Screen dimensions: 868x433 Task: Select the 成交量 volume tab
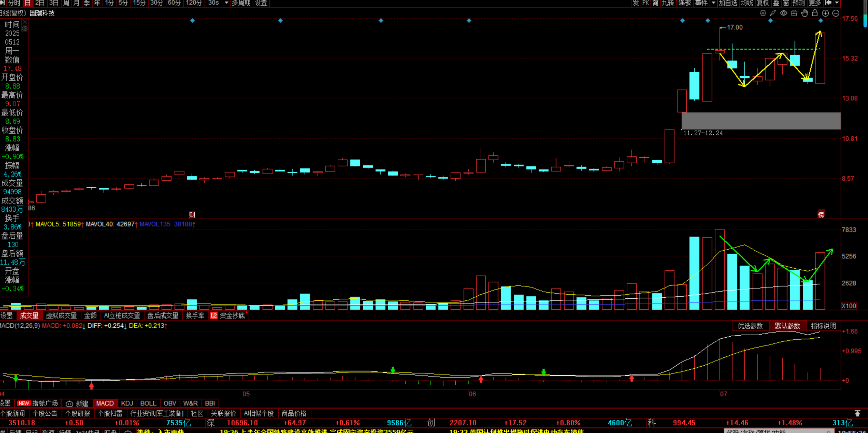coord(29,315)
